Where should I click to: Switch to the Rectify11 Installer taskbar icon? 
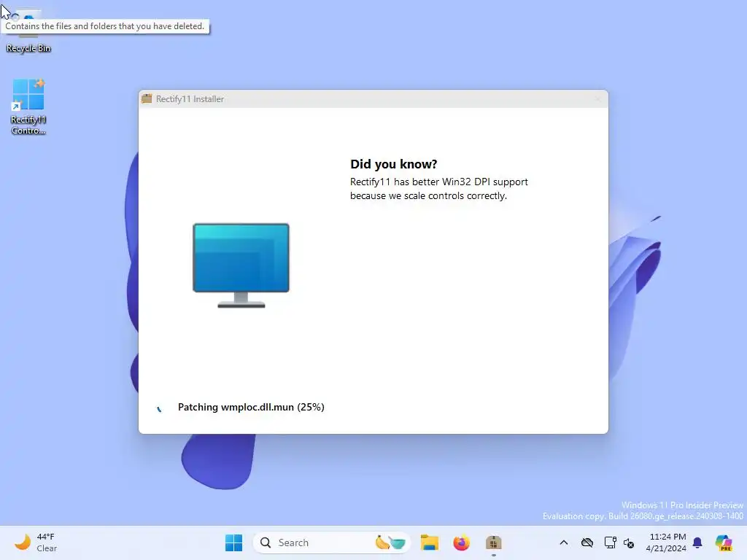[x=494, y=542]
